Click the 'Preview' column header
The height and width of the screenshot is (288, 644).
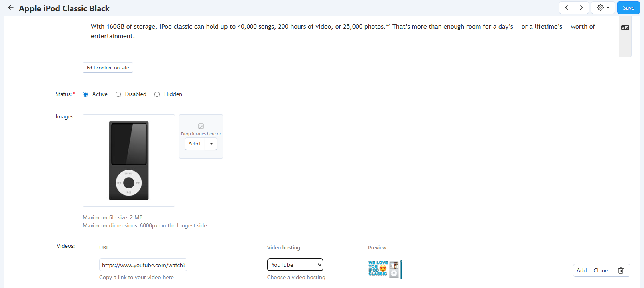tap(377, 247)
